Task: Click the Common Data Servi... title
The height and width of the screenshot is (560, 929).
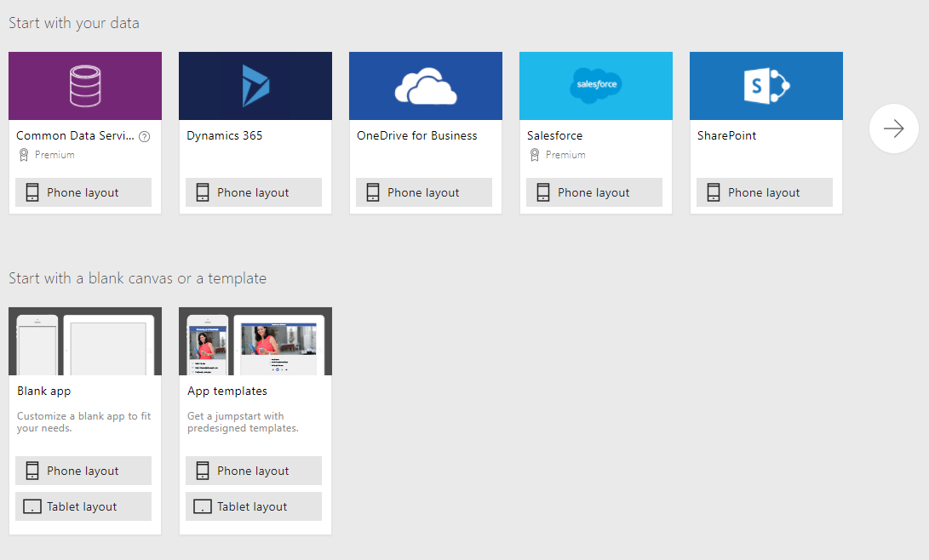Action: (x=75, y=135)
